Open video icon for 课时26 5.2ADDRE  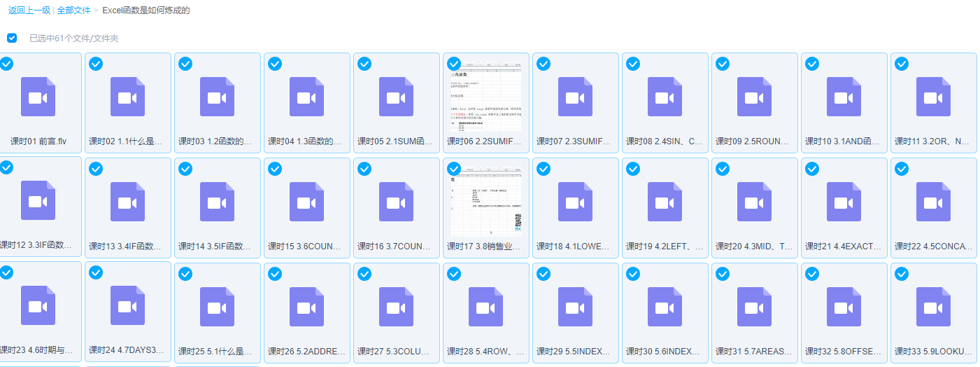[x=306, y=307]
